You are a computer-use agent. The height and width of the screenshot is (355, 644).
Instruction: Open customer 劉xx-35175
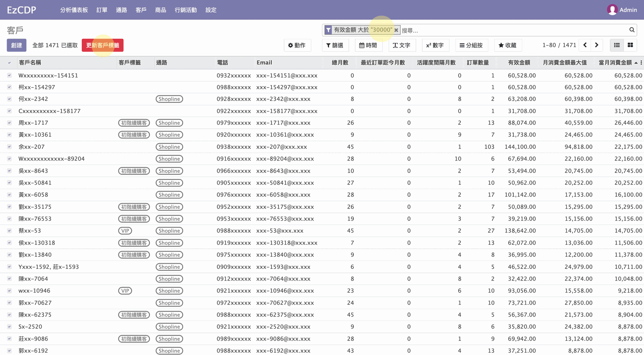(x=35, y=207)
